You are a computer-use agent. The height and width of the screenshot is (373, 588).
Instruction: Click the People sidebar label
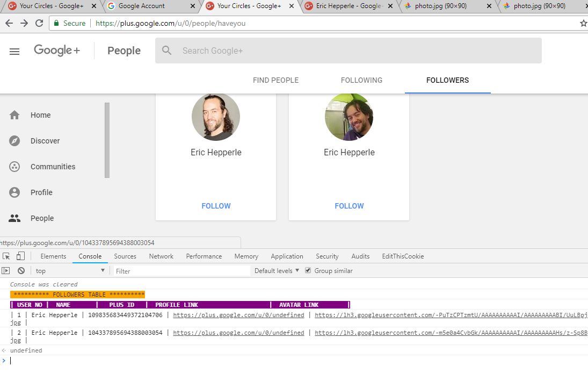coord(42,218)
